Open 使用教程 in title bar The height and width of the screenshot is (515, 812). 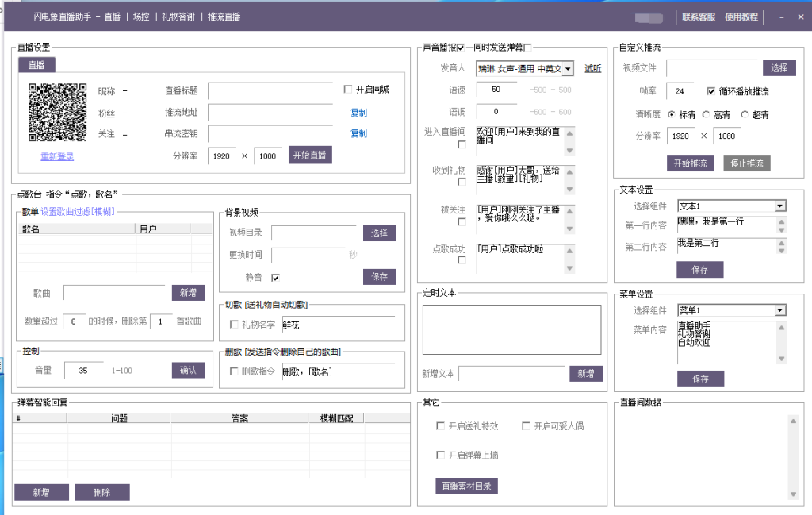pyautogui.click(x=741, y=17)
